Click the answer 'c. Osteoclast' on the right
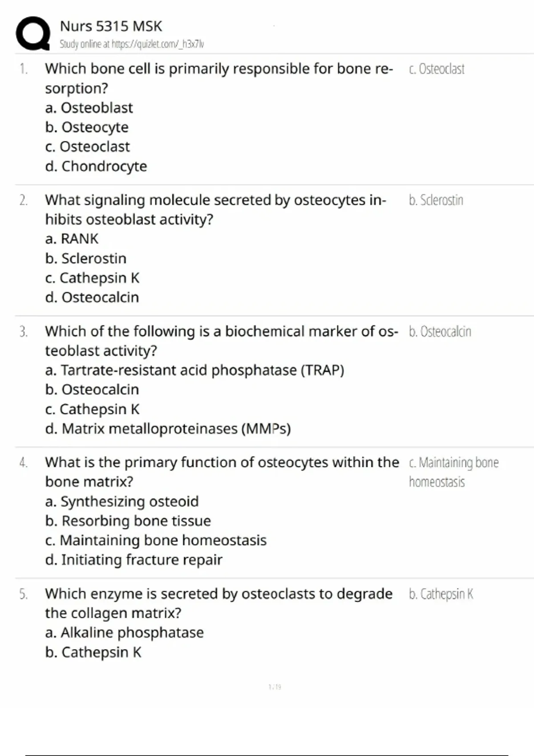Screen dimensions: 534x756 (437, 69)
